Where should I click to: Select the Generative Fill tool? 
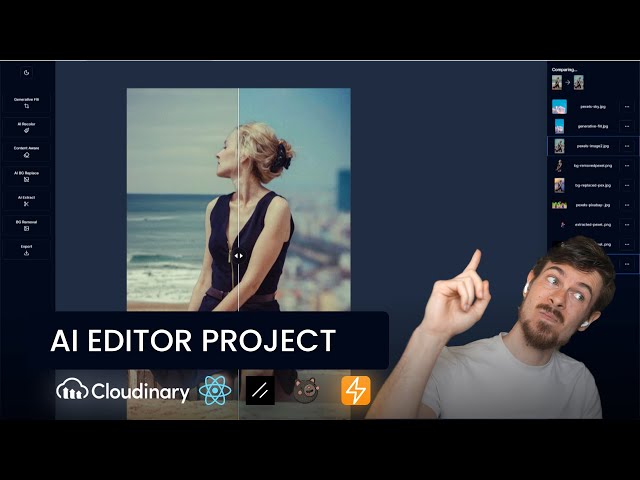pyautogui.click(x=27, y=103)
